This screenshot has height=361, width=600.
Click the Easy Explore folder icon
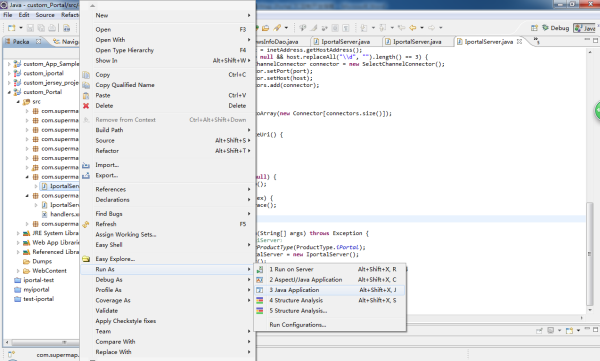click(x=86, y=259)
